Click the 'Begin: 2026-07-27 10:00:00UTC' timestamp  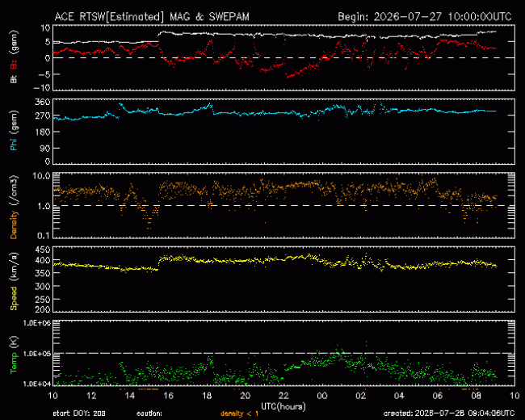[425, 17]
